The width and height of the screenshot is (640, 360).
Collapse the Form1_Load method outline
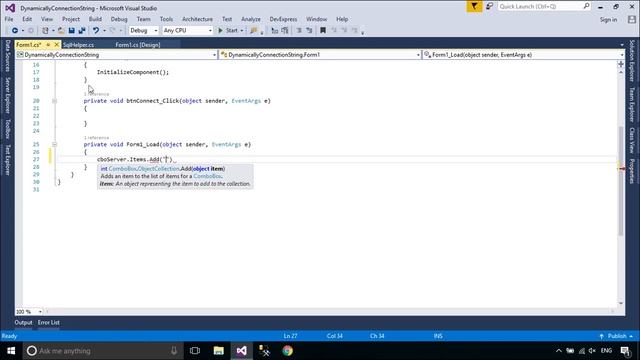click(54, 144)
